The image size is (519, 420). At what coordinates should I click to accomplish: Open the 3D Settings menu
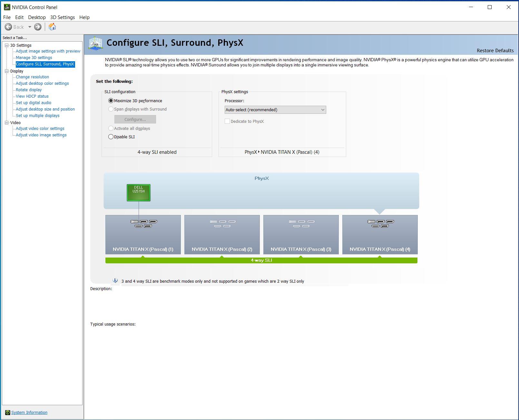(x=63, y=17)
